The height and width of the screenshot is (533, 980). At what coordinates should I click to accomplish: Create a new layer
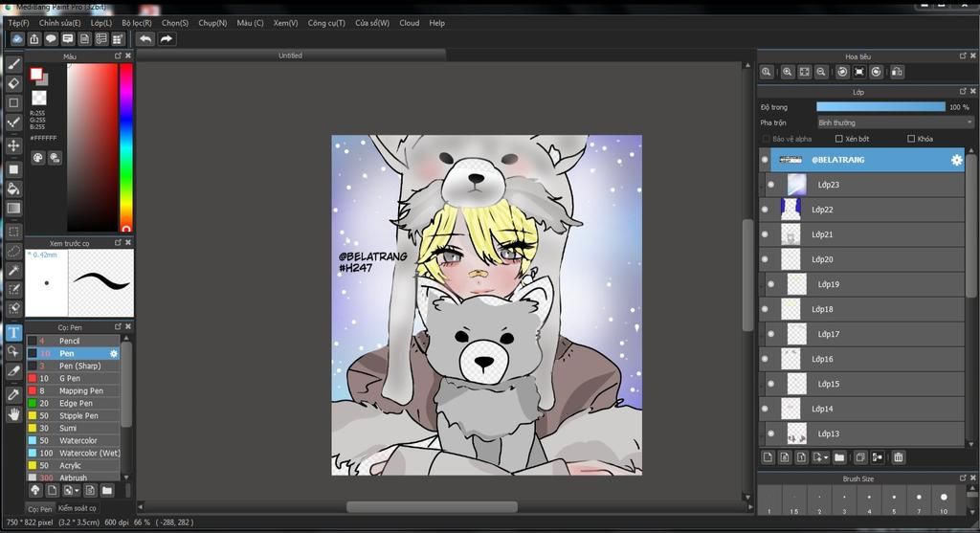pyautogui.click(x=768, y=457)
